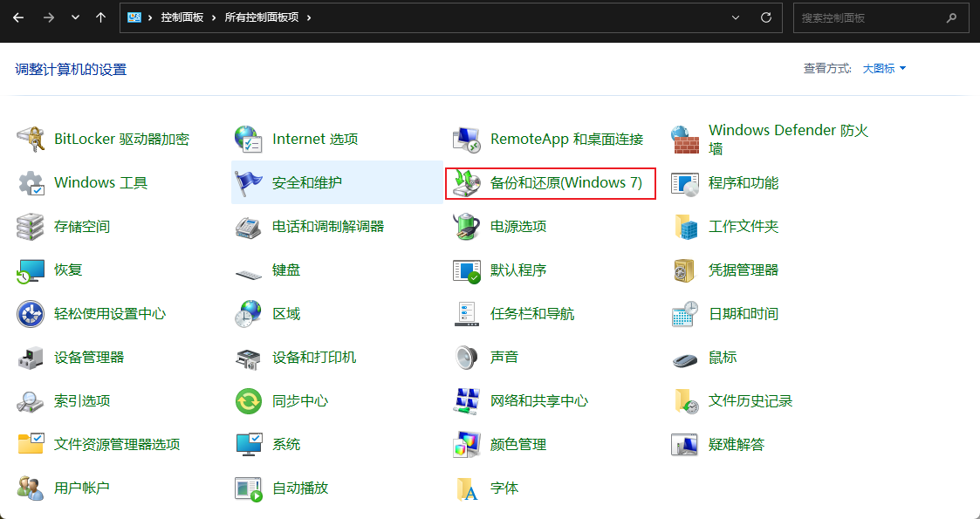This screenshot has width=980, height=519.
Task: Expand the address bar history dropdown
Action: (x=736, y=17)
